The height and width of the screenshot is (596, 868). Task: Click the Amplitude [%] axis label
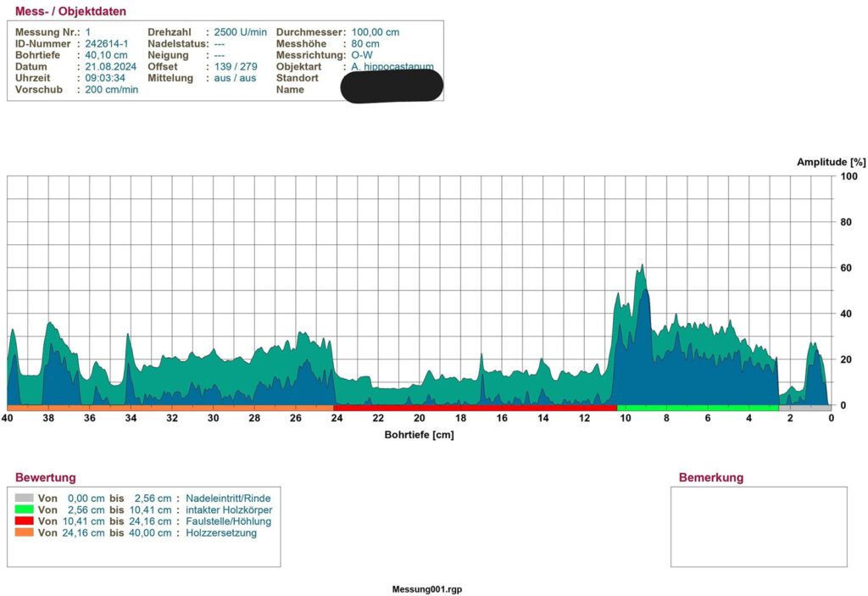pos(832,161)
